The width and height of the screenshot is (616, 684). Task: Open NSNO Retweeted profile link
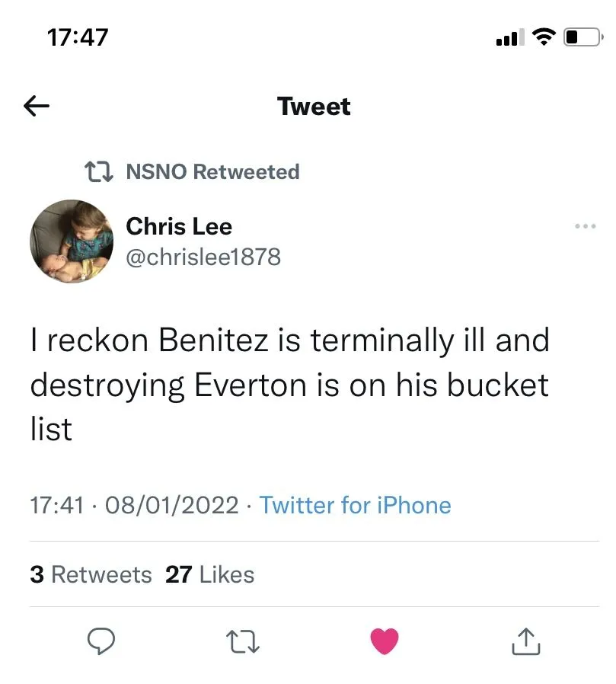[x=212, y=172]
